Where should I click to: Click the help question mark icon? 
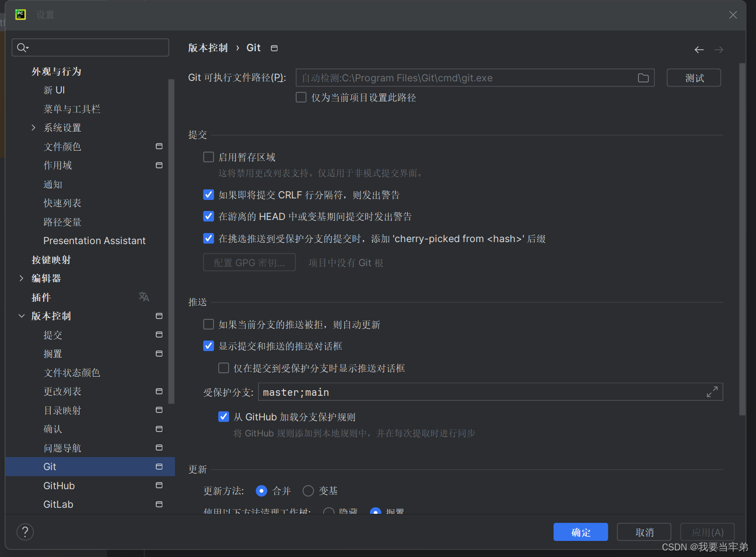(x=25, y=531)
